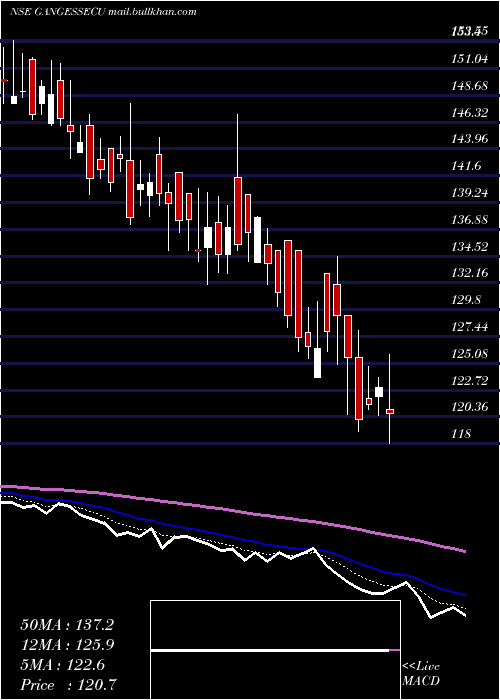The height and width of the screenshot is (700, 500).
Task: Click the 136.88 price axis label
Action: (x=468, y=219)
